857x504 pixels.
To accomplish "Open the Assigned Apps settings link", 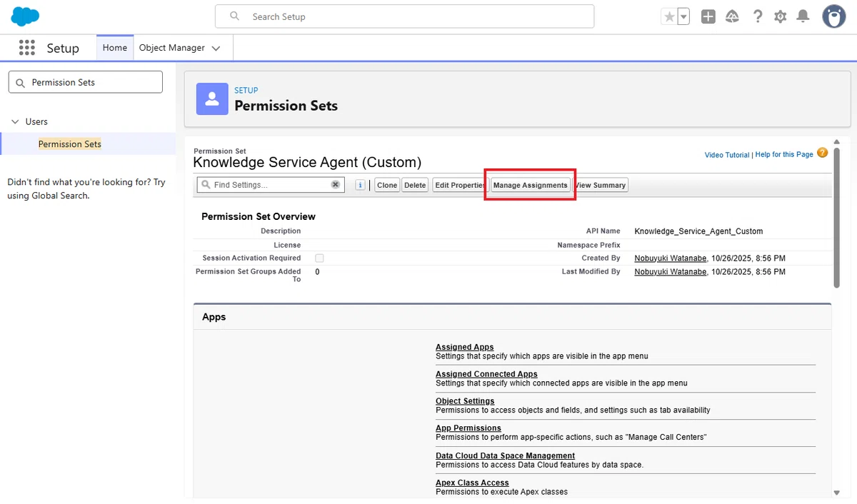I will (465, 347).
